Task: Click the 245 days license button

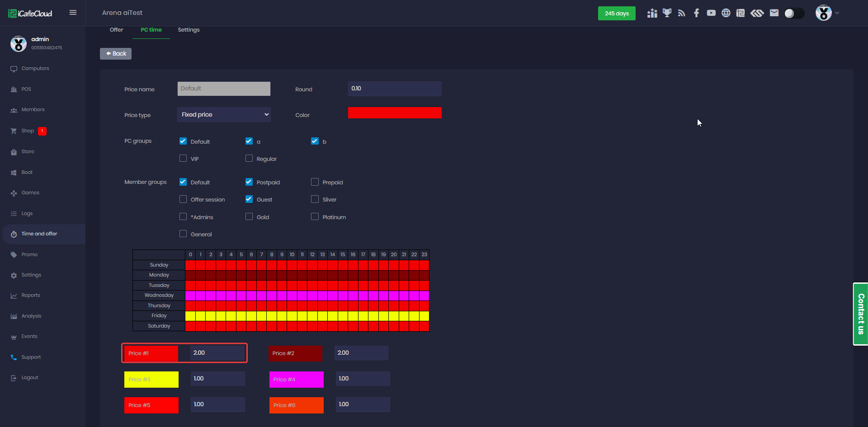Action: click(x=617, y=14)
